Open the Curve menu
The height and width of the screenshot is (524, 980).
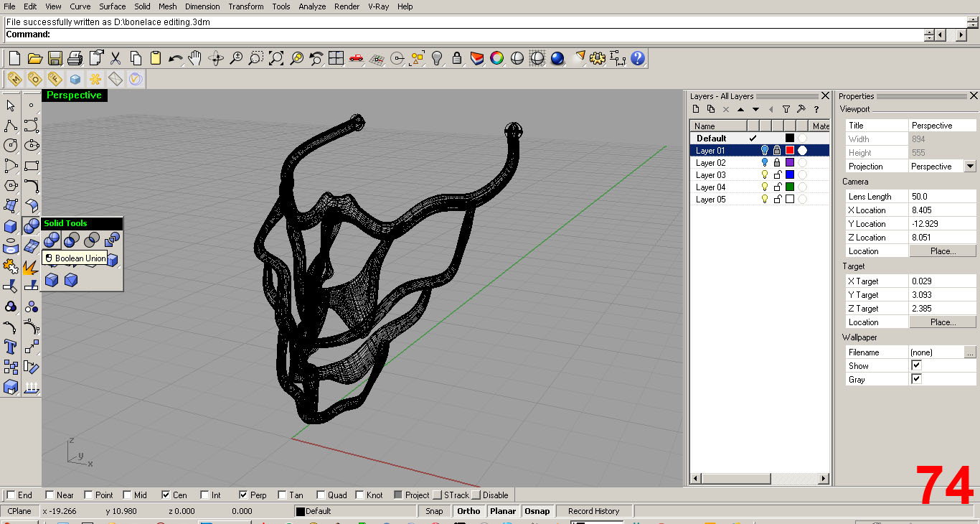(x=80, y=6)
